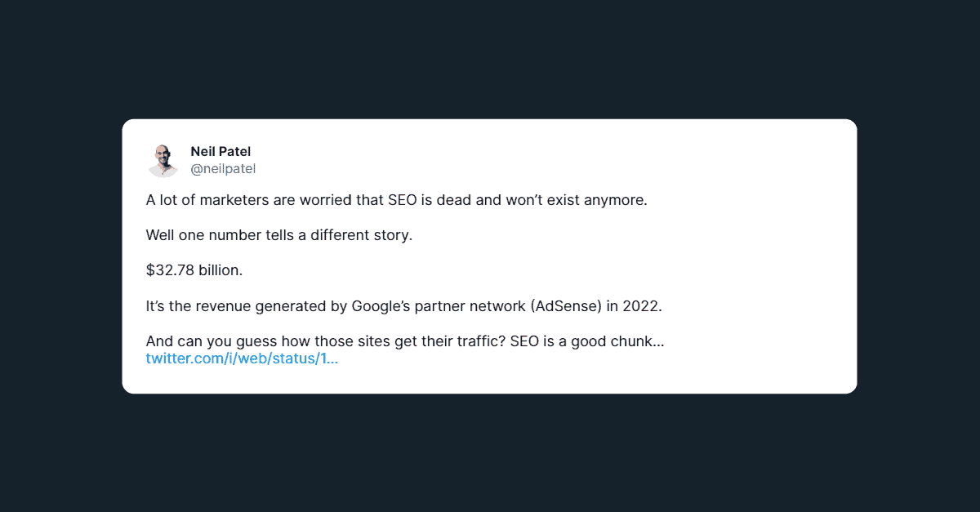Open the twitter.com/i/web/status link

(x=242, y=358)
